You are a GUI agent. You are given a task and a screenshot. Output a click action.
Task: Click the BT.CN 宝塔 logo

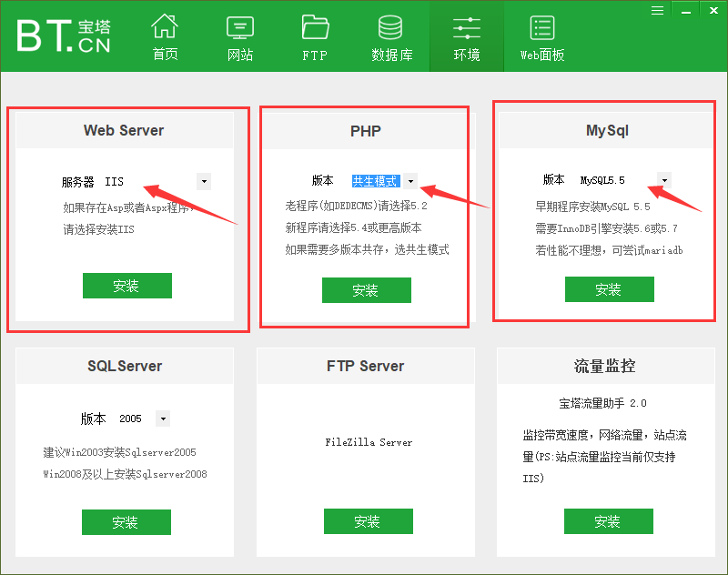pos(64,35)
